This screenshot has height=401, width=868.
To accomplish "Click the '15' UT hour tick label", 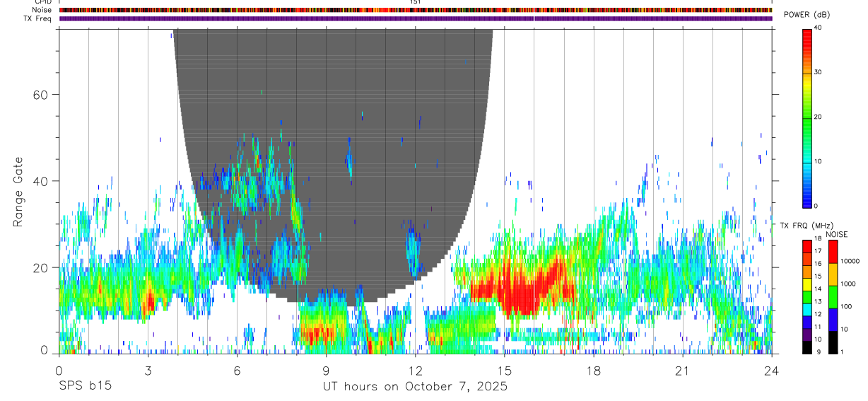I will (x=505, y=370).
